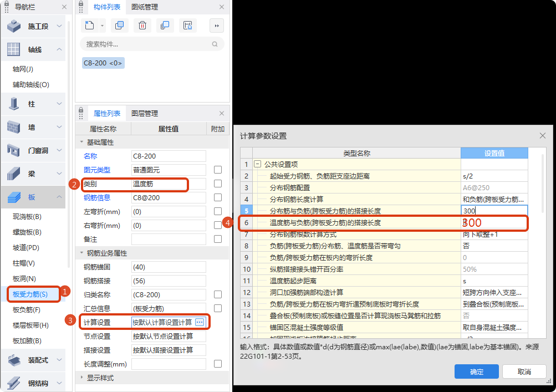Expand the 门窗洞 section chevron
Screen dimensions: 556x392
(59, 150)
